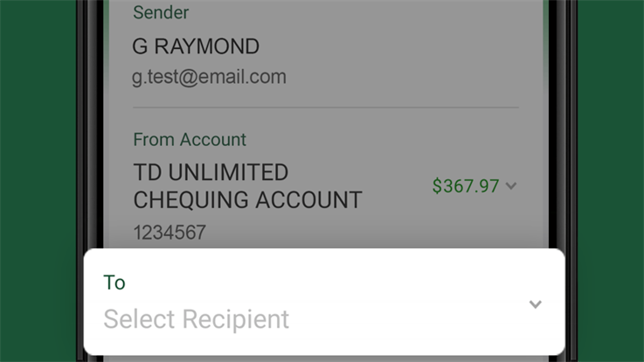Open the Select Recipient chevron arrow

[x=535, y=304]
